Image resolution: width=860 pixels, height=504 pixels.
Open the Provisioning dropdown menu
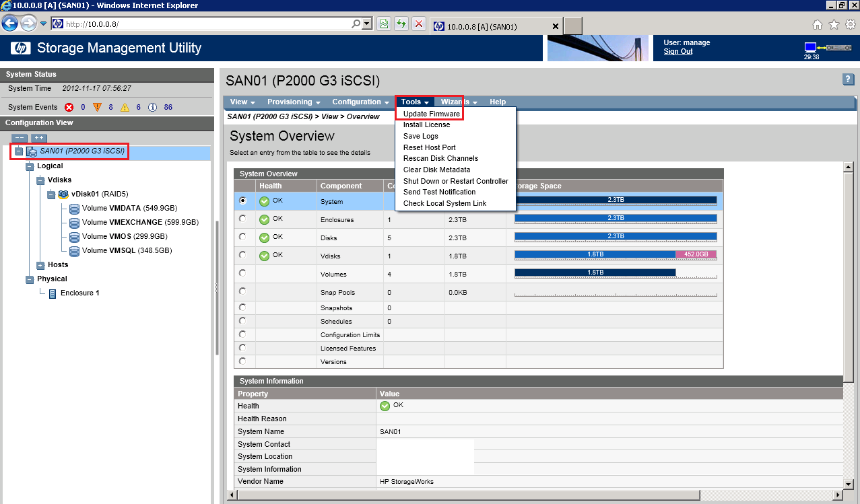[293, 102]
